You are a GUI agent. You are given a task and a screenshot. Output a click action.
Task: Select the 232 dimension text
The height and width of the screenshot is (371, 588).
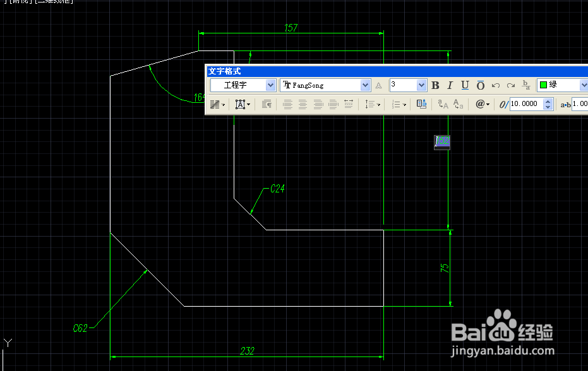point(247,351)
